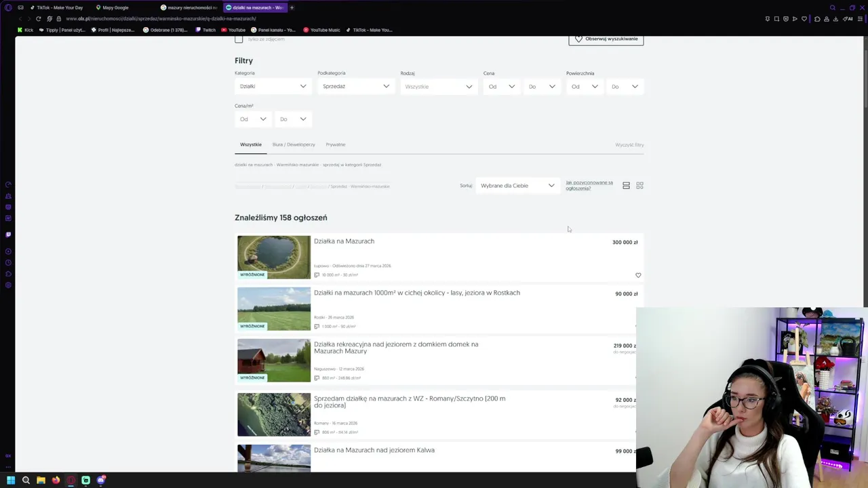This screenshot has width=868, height=488.
Task: Open Firefox from the taskbar
Action: [56, 480]
